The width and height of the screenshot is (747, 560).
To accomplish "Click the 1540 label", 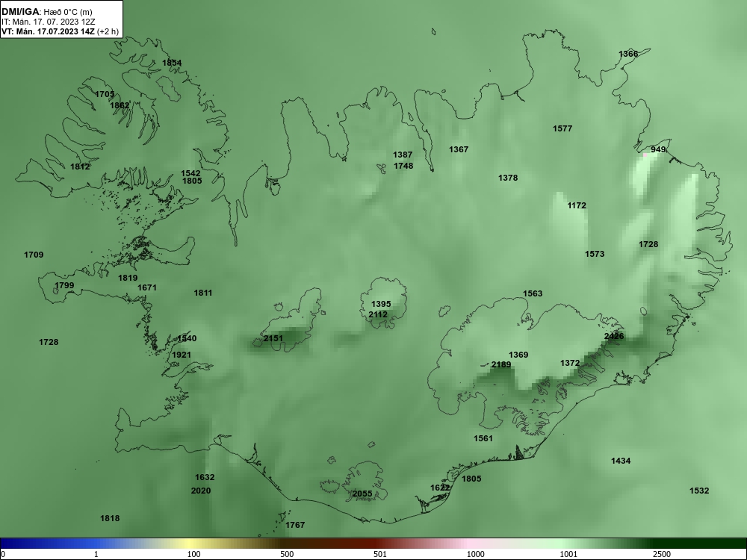I will [187, 338].
